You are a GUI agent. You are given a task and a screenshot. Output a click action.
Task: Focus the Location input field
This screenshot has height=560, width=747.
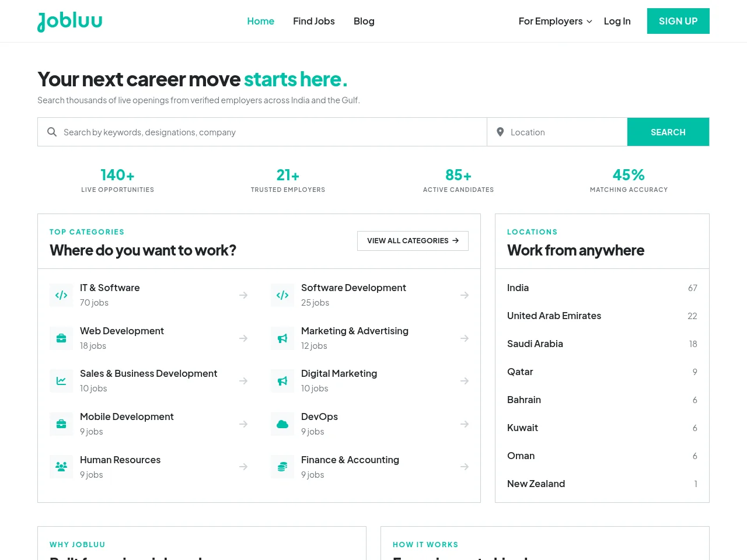(557, 132)
